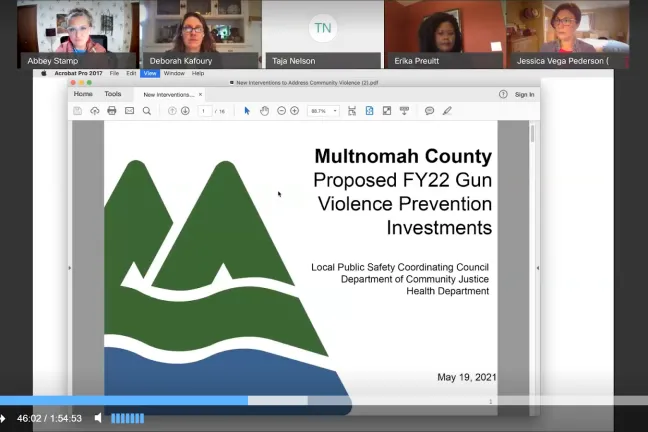This screenshot has width=648, height=432.
Task: Activate the Selection arrow tool
Action: click(247, 111)
